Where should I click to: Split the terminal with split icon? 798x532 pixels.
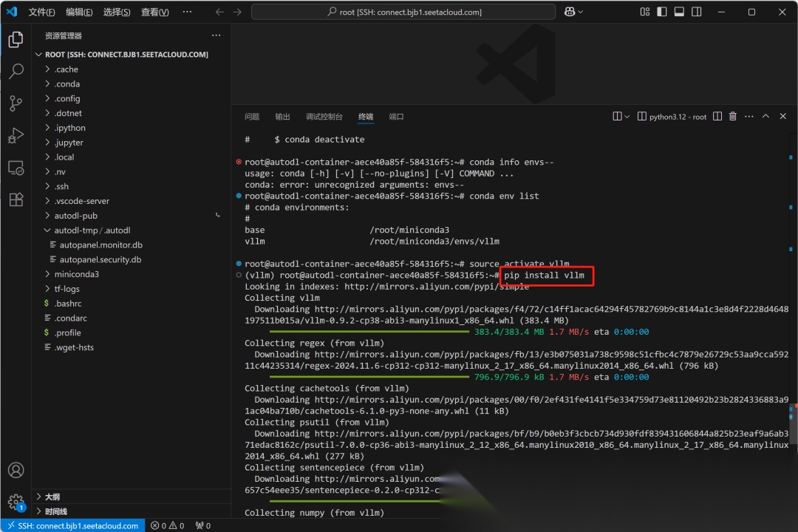pyautogui.click(x=717, y=117)
